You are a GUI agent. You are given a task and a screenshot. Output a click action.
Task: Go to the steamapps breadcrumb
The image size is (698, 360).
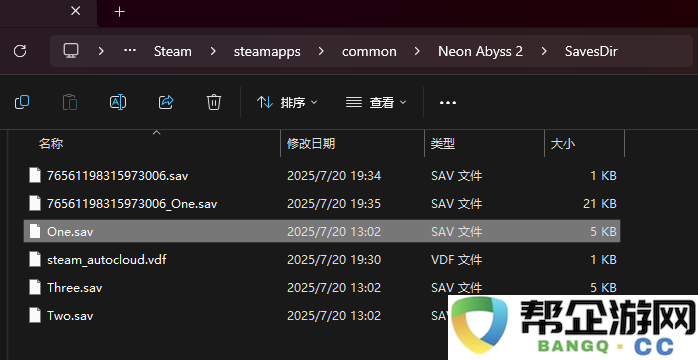[x=267, y=52]
